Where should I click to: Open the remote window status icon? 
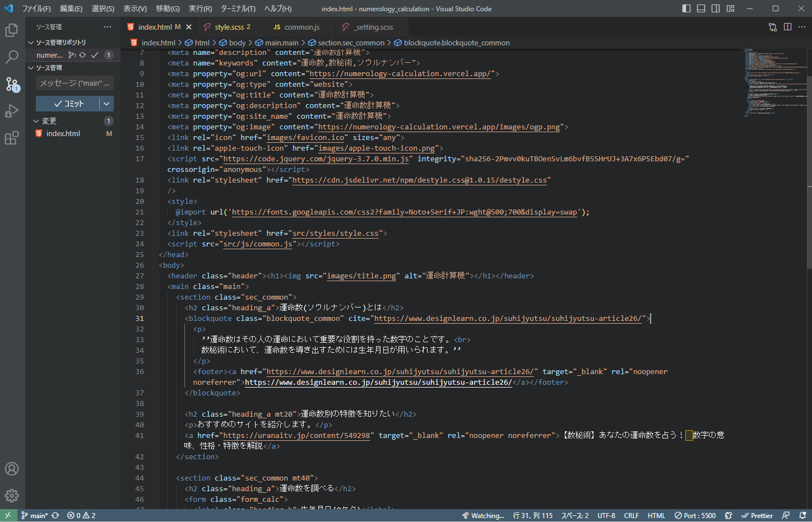[x=8, y=515]
